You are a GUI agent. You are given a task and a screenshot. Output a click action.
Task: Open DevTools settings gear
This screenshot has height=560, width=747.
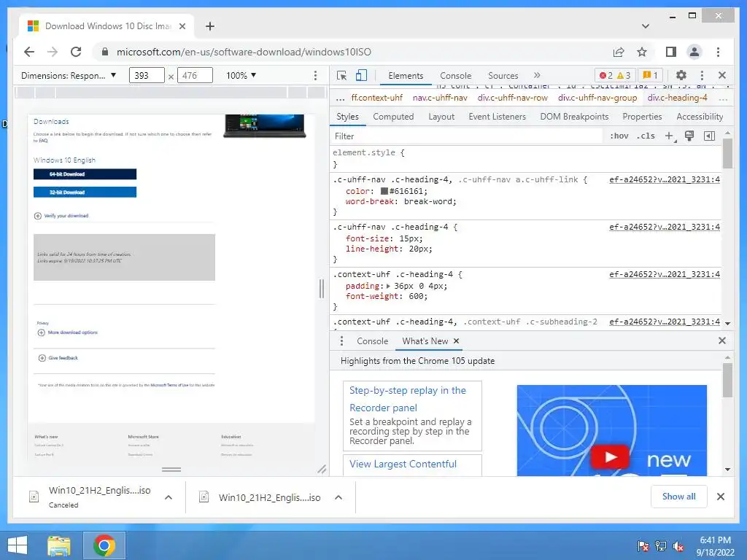pos(681,75)
